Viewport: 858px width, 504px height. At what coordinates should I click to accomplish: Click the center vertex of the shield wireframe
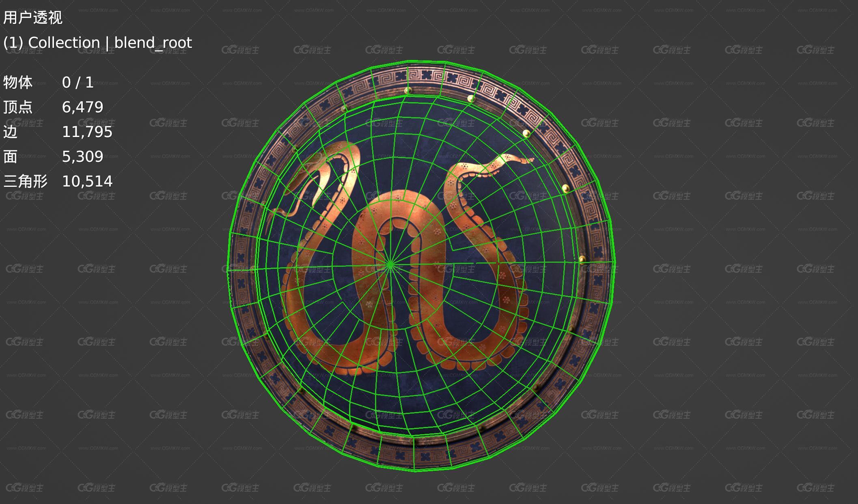coord(390,265)
